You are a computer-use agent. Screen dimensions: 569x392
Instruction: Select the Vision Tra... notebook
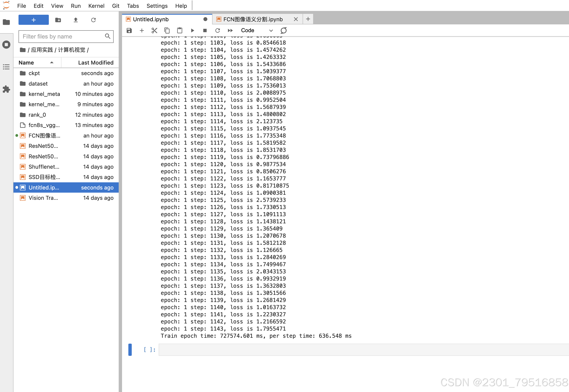(66, 198)
